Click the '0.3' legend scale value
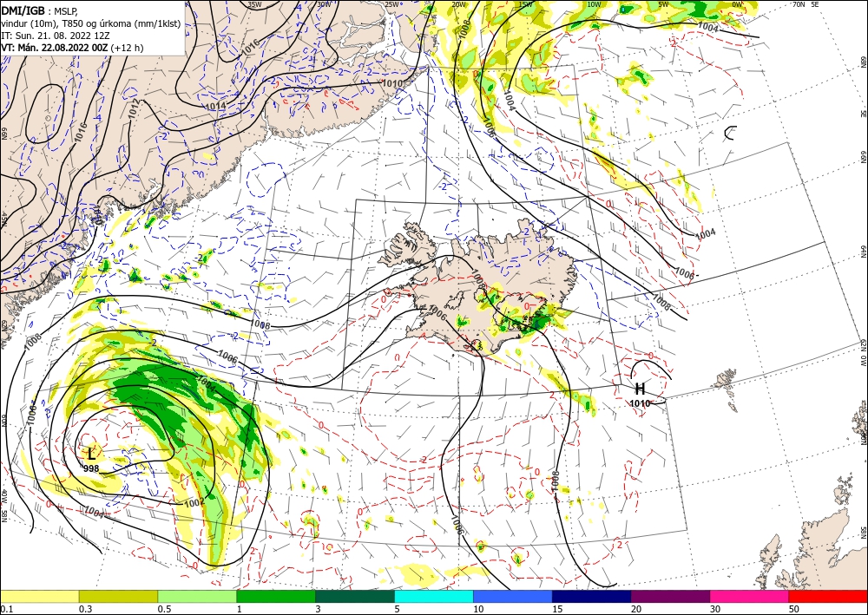Screen dimensions: 868x615 tap(85, 609)
